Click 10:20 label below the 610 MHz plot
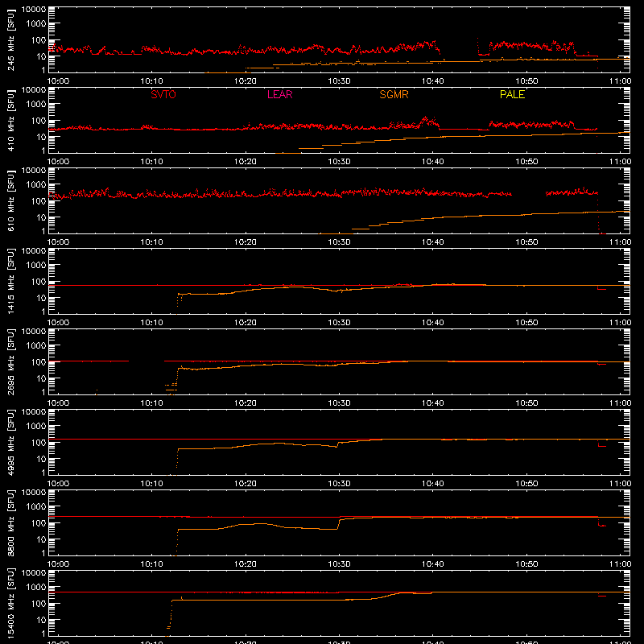Screen dimensions: 644x644 click(x=246, y=242)
